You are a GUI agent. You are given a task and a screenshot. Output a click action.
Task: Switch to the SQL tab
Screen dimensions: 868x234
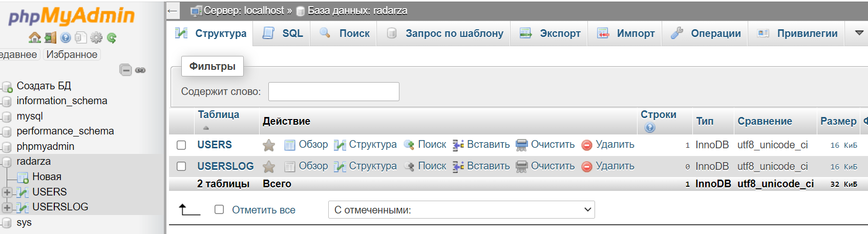tap(283, 33)
